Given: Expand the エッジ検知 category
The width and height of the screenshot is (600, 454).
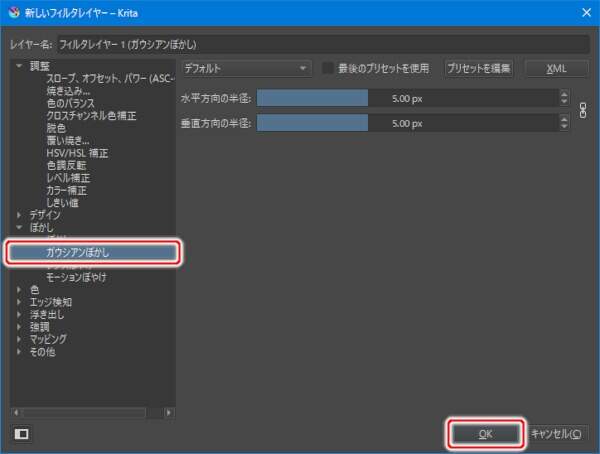Looking at the screenshot, I should point(19,302).
